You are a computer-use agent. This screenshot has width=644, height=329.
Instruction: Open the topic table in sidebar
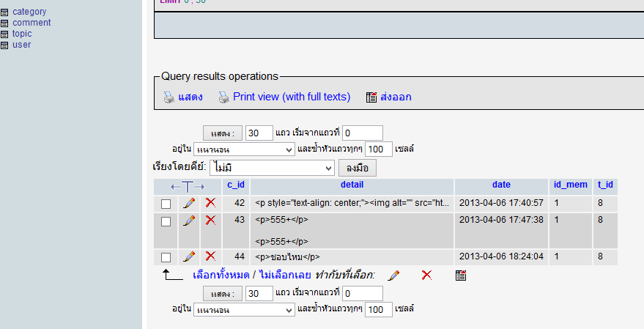22,34
